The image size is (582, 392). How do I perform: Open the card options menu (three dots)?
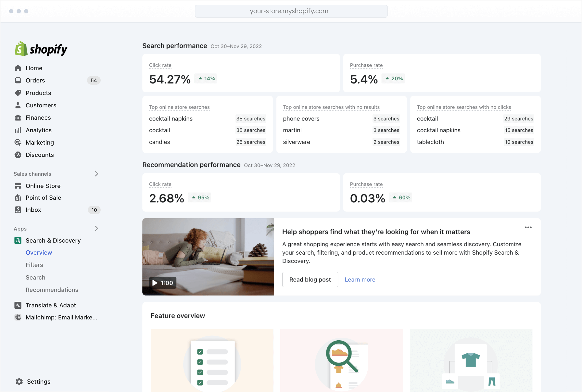tap(528, 227)
